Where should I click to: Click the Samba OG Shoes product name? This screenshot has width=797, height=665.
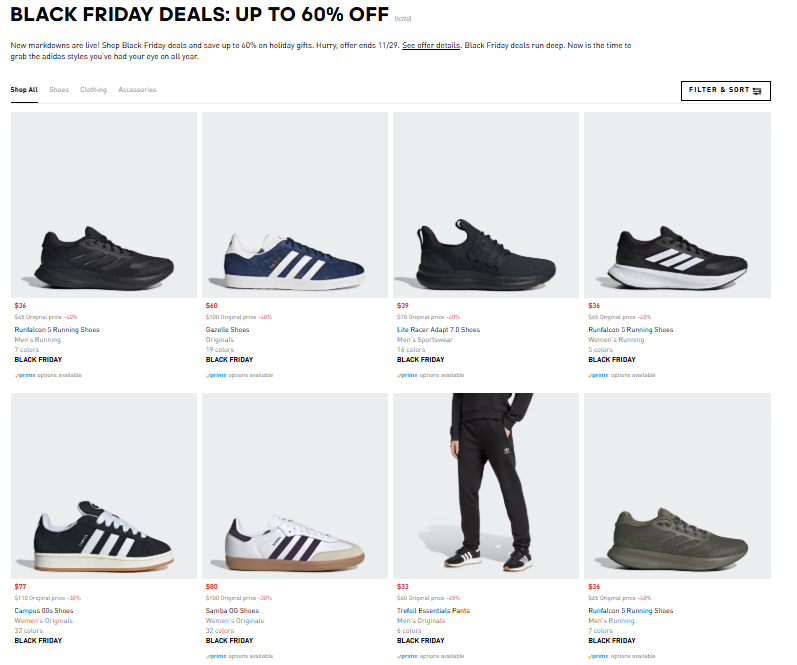[x=232, y=611]
